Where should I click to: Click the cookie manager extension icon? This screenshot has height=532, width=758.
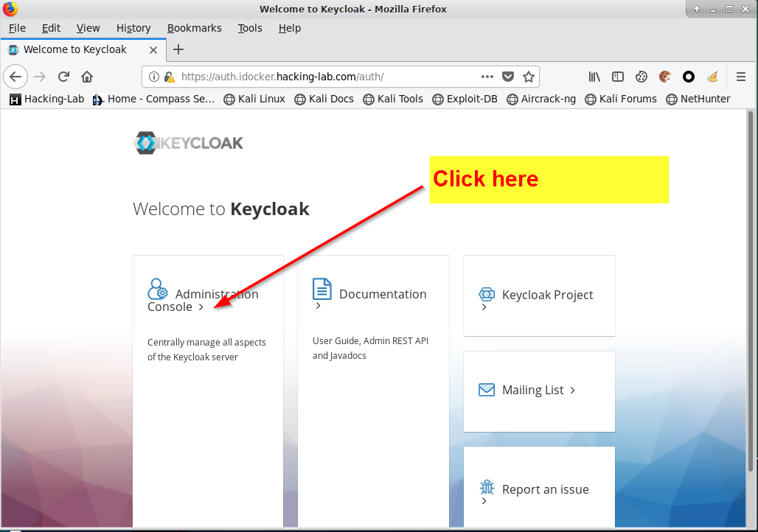pyautogui.click(x=641, y=77)
